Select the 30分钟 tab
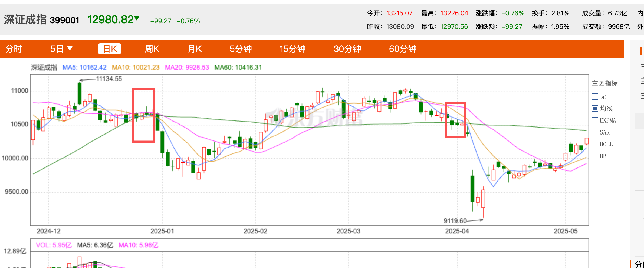Image resolution: width=644 pixels, height=268 pixels. [347, 49]
